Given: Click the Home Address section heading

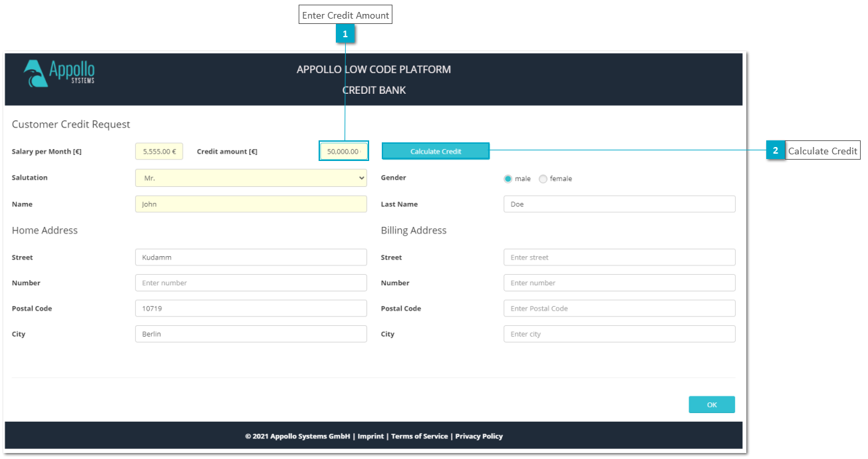Looking at the screenshot, I should [45, 230].
